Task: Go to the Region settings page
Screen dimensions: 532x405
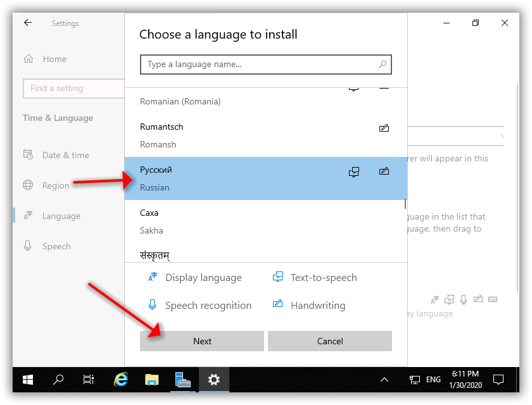Action: tap(56, 185)
